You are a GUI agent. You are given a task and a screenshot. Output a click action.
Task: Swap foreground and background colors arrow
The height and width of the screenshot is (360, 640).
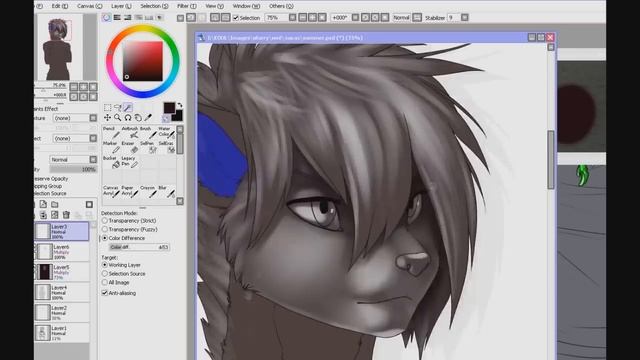(180, 105)
